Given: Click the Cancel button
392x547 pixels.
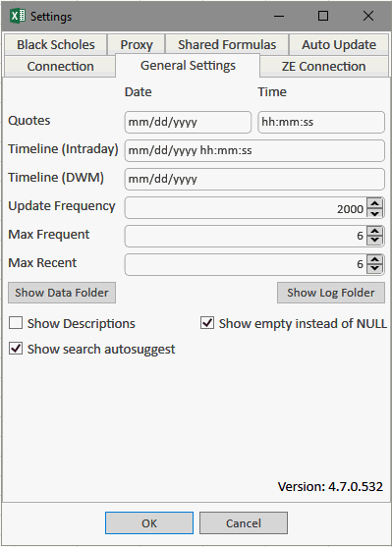Looking at the screenshot, I should point(244,522).
